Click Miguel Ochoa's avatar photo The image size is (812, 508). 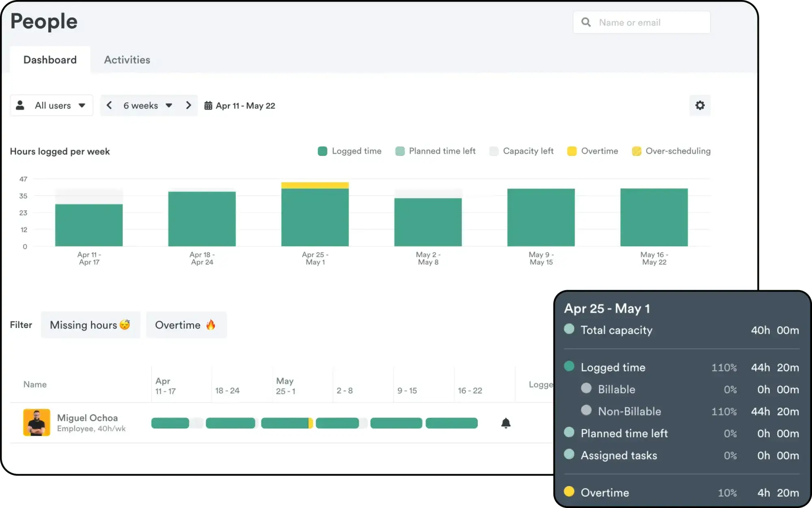37,422
